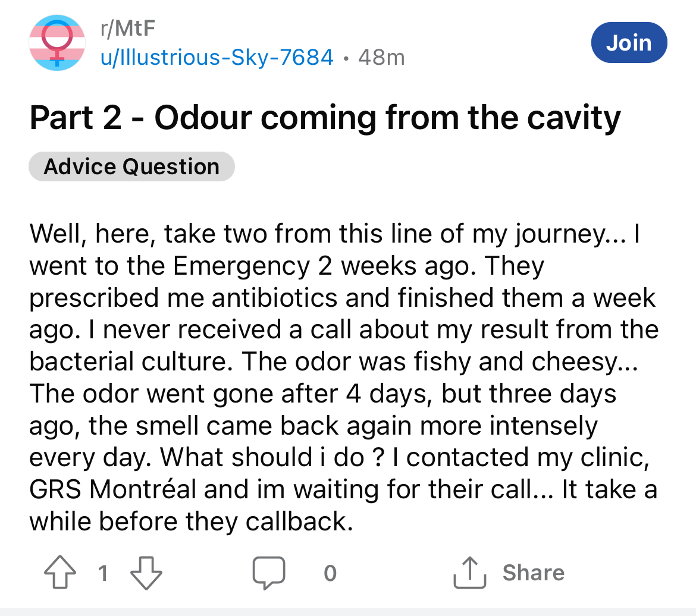The image size is (696, 616).
Task: Filter by the Advice Question flair
Action: tap(131, 166)
